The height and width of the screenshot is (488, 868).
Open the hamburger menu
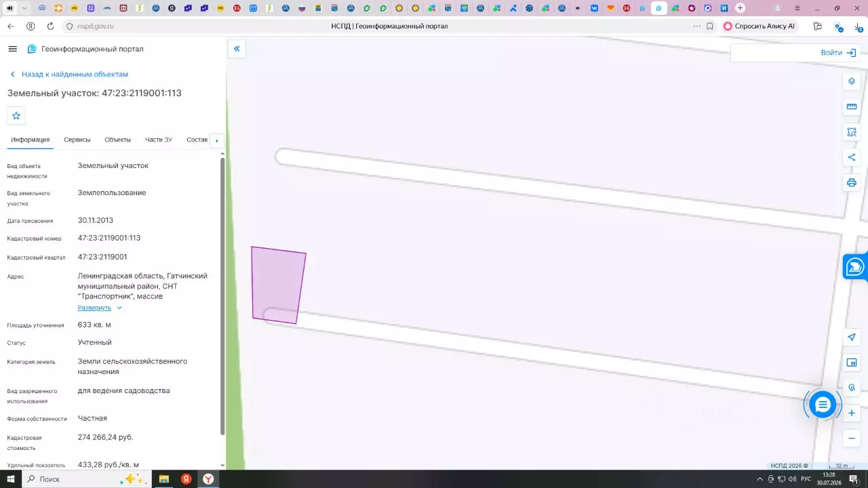12,49
